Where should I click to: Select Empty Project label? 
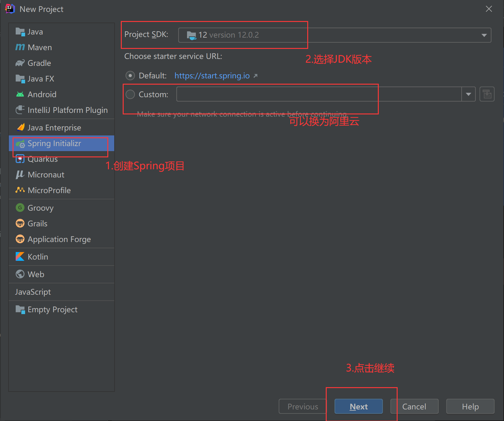[53, 309]
